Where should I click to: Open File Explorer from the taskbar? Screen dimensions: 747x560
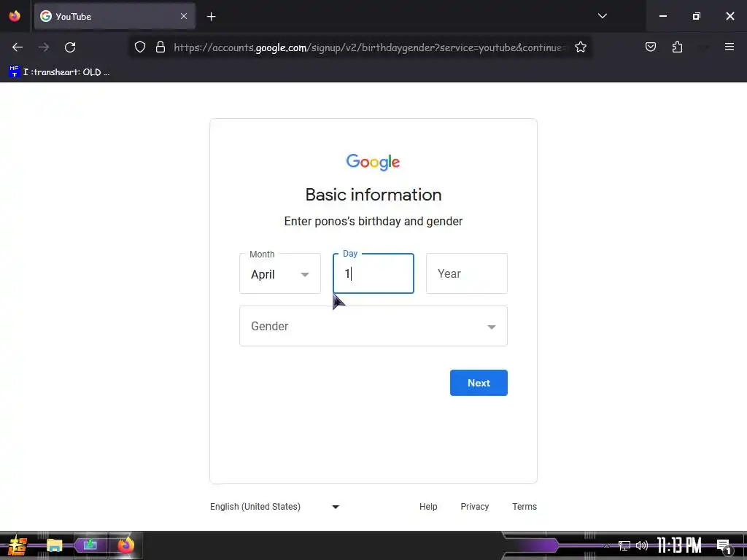point(54,545)
